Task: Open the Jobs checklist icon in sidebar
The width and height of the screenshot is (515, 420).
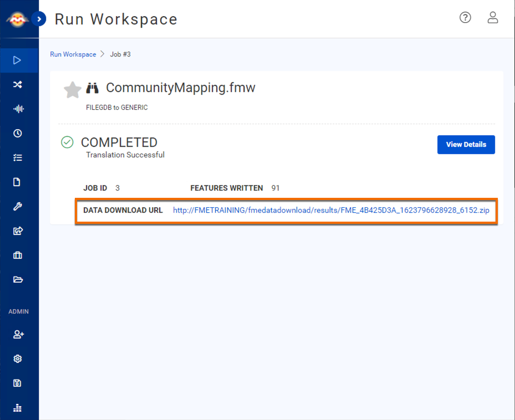Action: (x=17, y=157)
